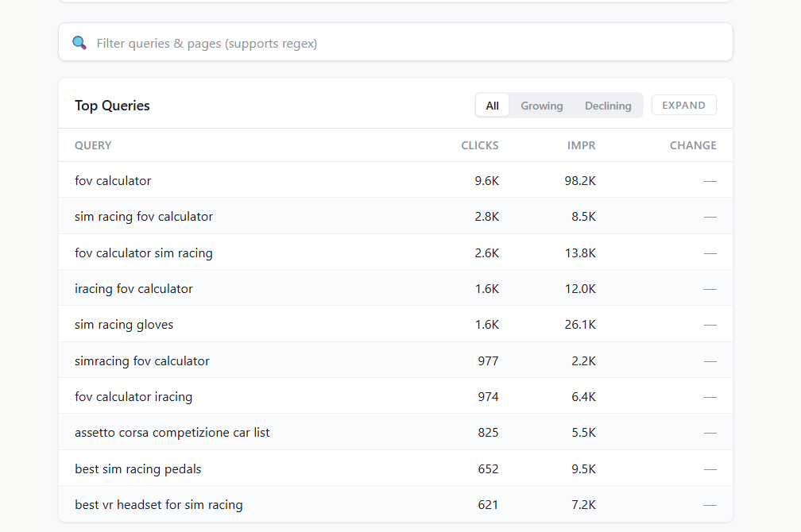801x532 pixels.
Task: Click the 'assetto corsa competizione car list' query
Action: (172, 432)
